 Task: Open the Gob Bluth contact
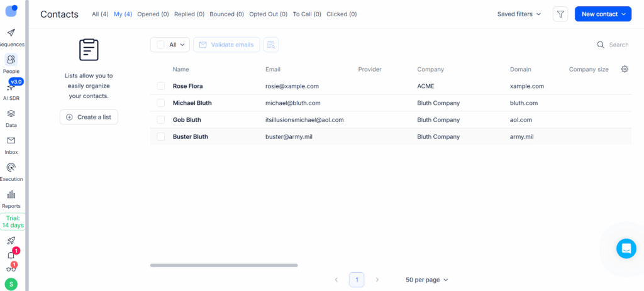tap(187, 120)
